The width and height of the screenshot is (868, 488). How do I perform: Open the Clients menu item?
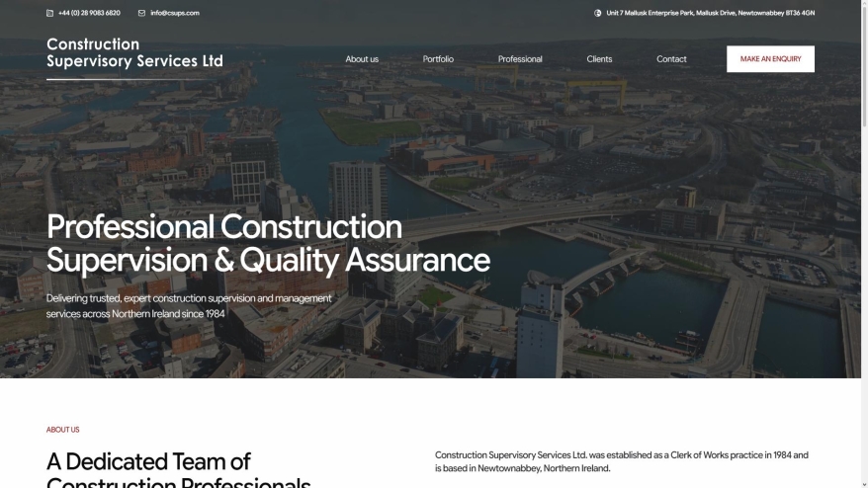(x=599, y=59)
